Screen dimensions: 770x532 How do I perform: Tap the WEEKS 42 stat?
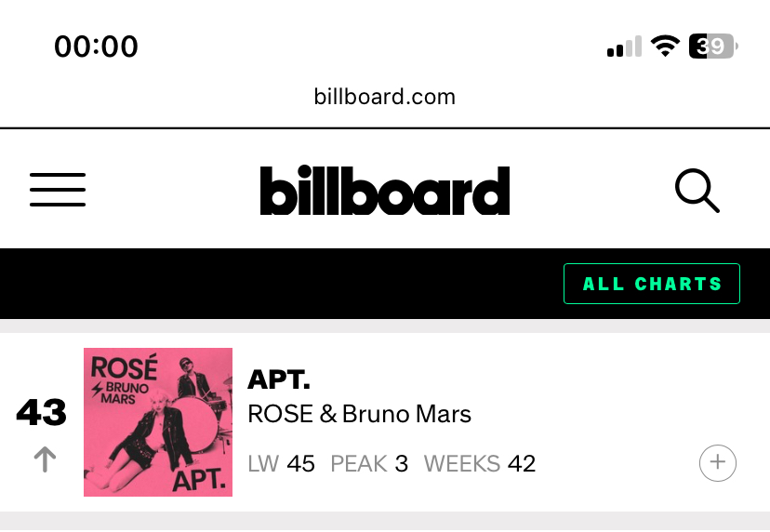pyautogui.click(x=480, y=464)
